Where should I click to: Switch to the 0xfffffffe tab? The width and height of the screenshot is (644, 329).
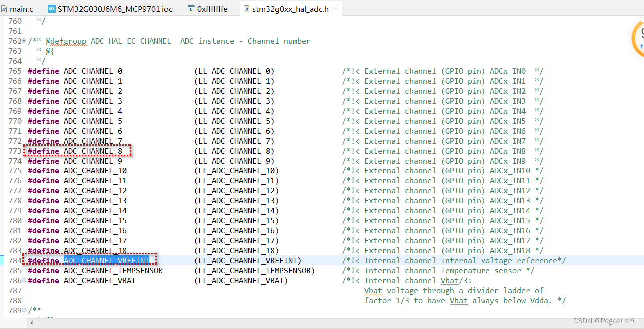pos(207,9)
